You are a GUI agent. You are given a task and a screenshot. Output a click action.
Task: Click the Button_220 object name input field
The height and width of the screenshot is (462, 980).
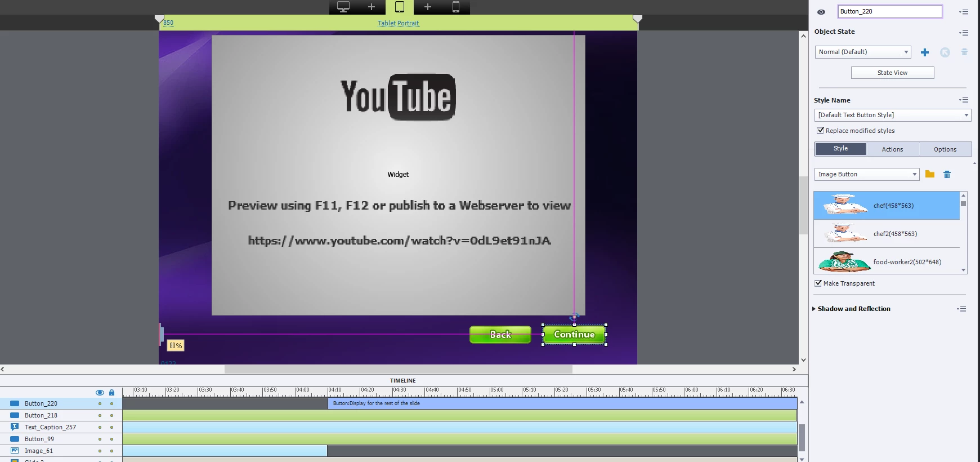tap(889, 11)
